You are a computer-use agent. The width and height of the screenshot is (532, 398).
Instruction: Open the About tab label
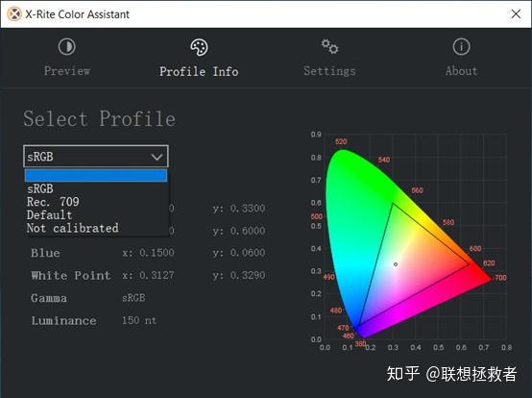coord(462,71)
